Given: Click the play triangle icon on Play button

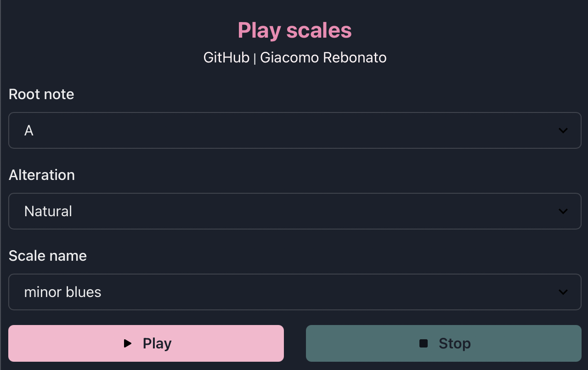Looking at the screenshot, I should click(127, 343).
